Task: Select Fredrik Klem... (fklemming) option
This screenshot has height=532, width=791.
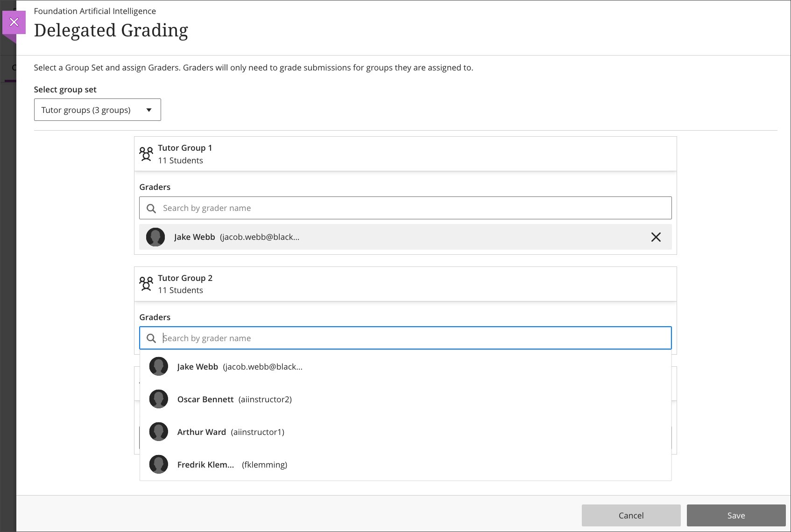Action: [232, 465]
